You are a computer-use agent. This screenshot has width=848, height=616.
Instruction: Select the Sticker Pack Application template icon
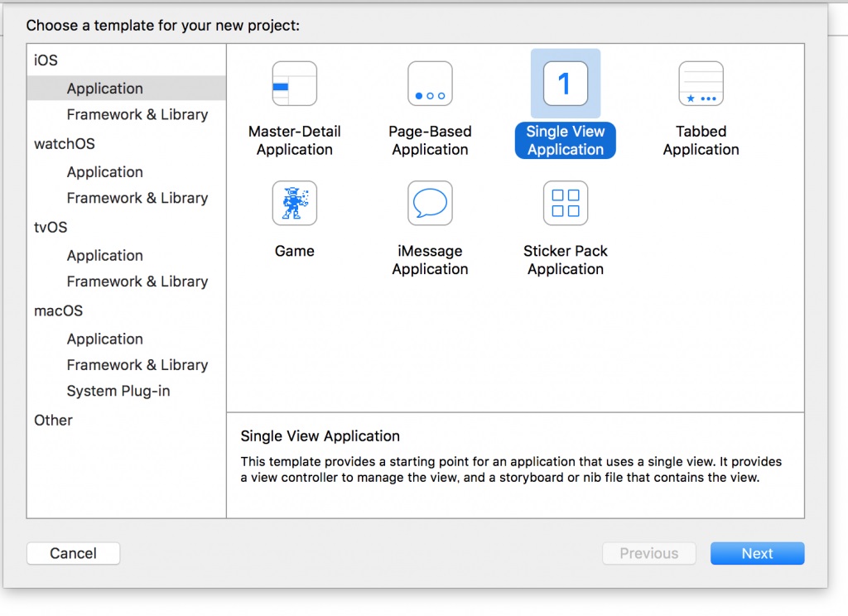[x=566, y=203]
